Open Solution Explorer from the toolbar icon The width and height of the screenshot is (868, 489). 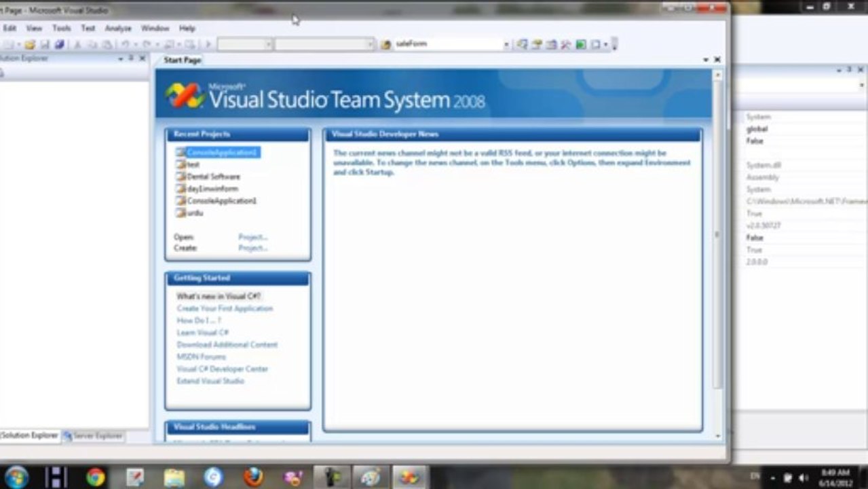[x=522, y=45]
